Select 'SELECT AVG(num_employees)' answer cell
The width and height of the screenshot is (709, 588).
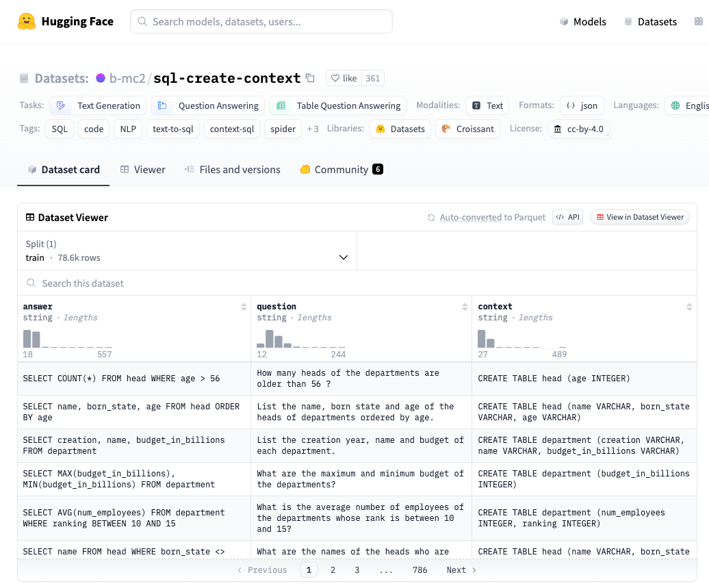pyautogui.click(x=134, y=518)
